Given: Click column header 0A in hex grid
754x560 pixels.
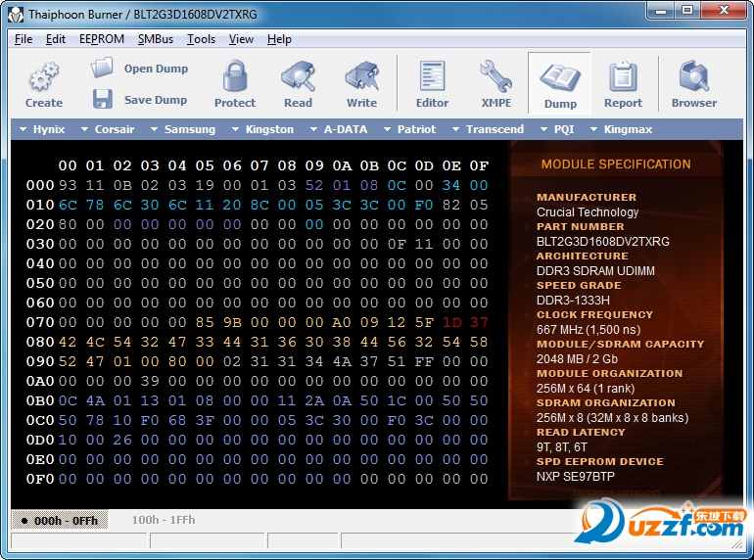Looking at the screenshot, I should coord(342,165).
